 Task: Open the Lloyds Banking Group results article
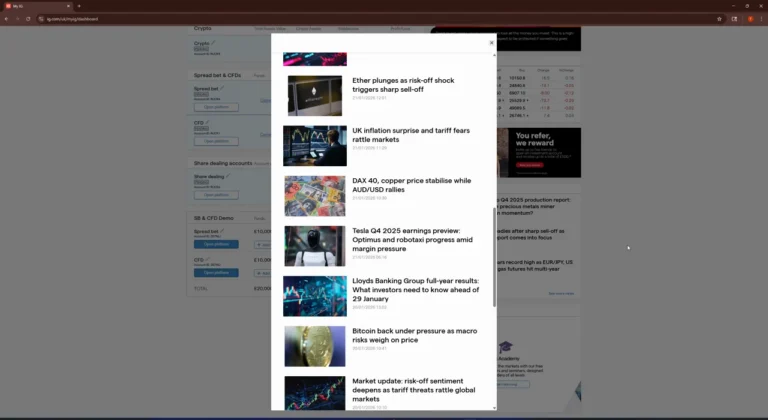point(416,290)
